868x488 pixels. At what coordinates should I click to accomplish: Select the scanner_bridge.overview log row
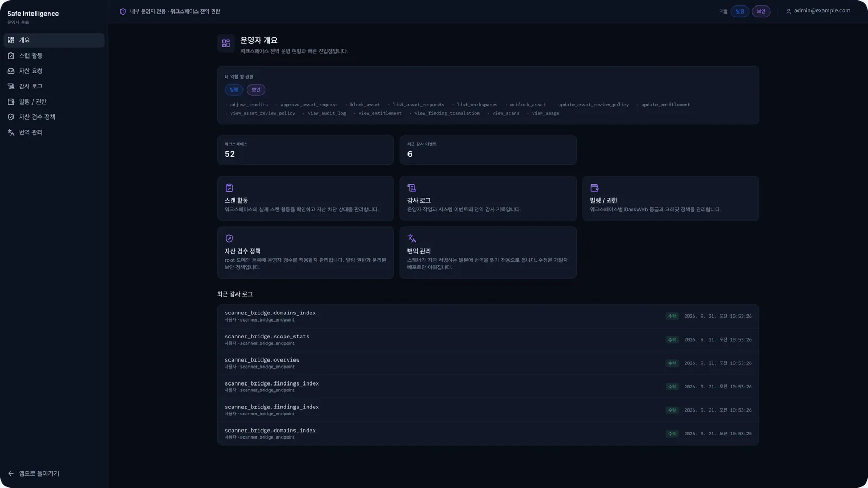pos(488,363)
